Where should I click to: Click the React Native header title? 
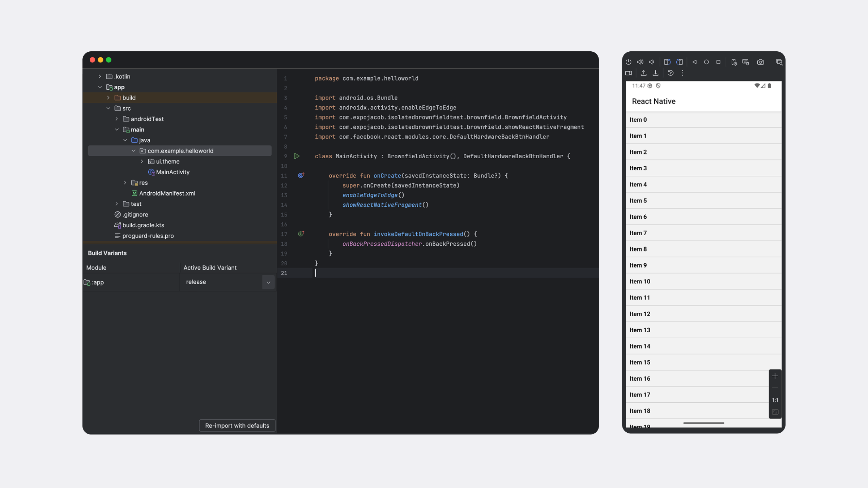tap(654, 101)
